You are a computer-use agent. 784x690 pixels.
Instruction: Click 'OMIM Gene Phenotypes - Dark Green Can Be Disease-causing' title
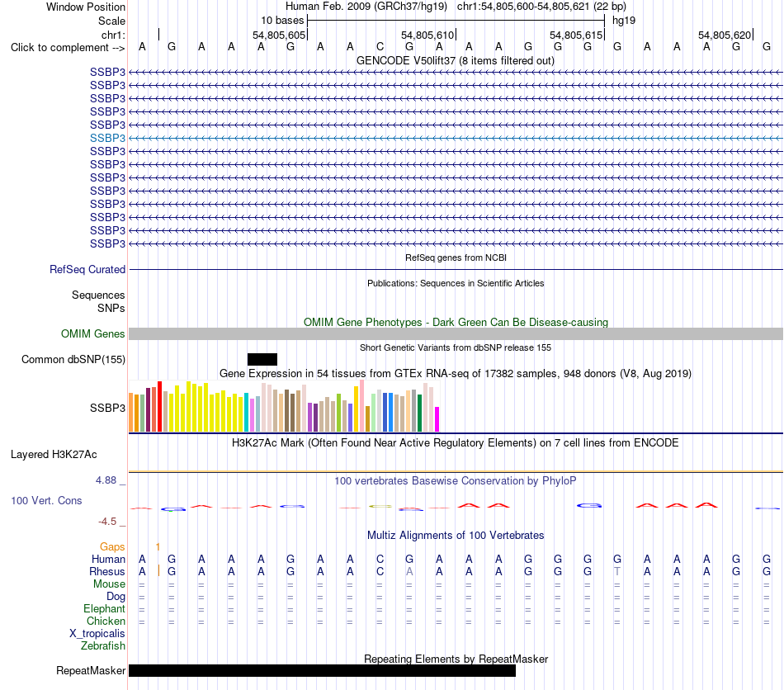456,323
